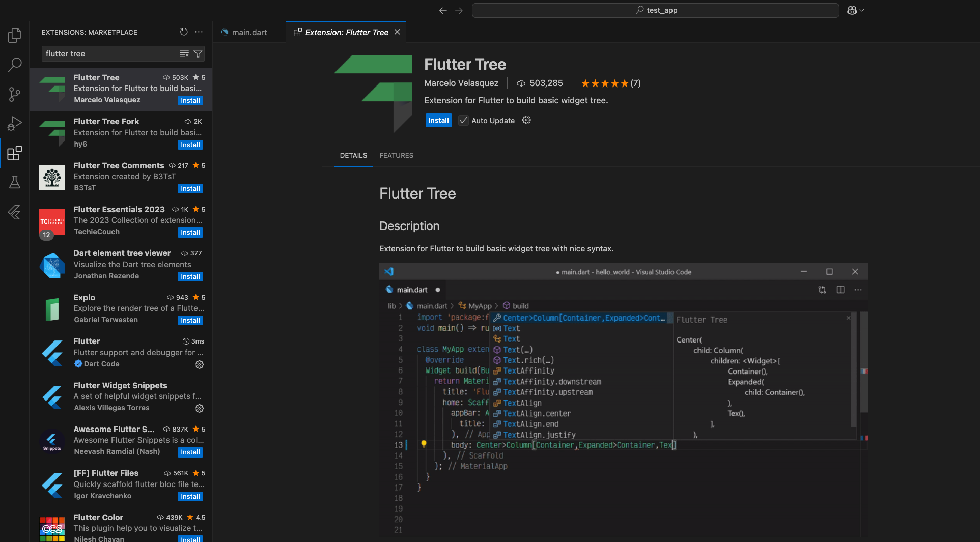Image resolution: width=980 pixels, height=542 pixels.
Task: Install Awesome Flutter Snippets extension
Action: pos(190,452)
